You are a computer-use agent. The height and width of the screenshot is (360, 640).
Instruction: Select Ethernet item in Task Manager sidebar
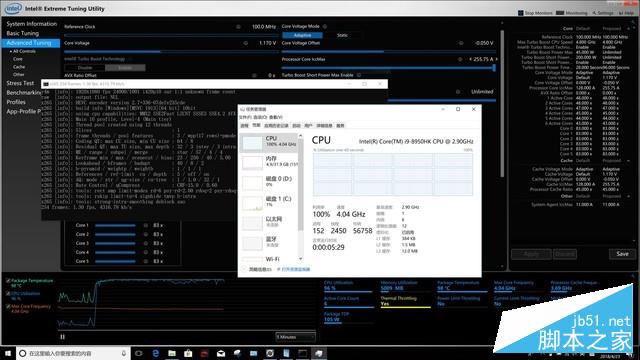click(269, 222)
